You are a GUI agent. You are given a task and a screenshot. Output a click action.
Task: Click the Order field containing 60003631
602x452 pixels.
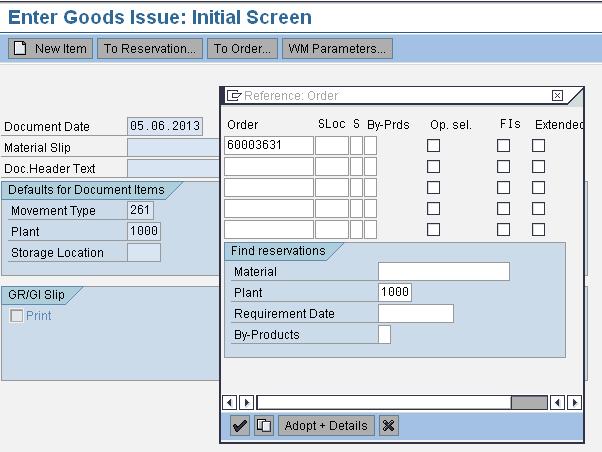coord(268,146)
